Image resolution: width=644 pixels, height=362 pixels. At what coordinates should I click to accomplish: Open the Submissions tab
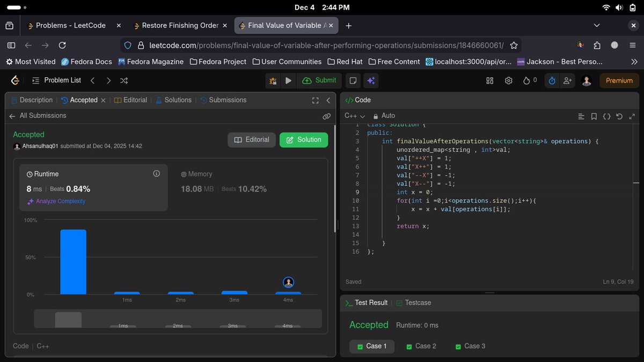point(223,100)
